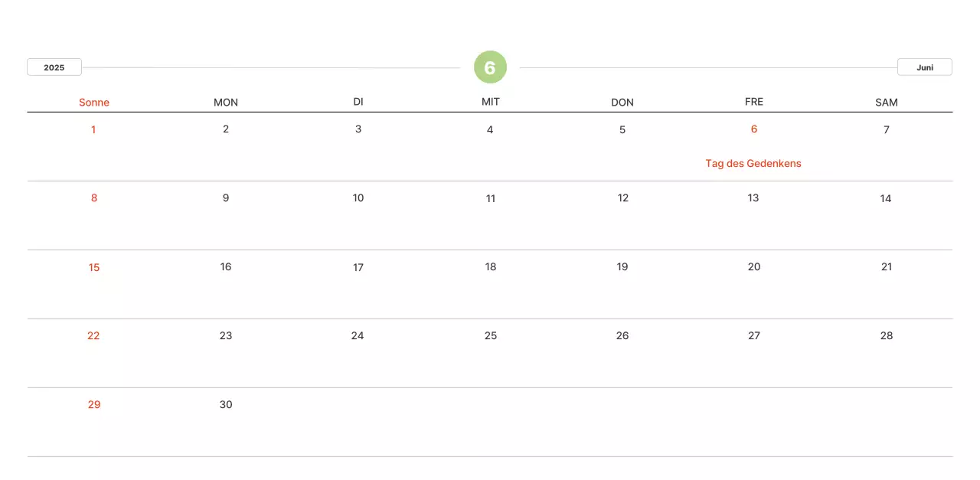Click the Sonne column header
Screen dimensions: 980x480
94,103
